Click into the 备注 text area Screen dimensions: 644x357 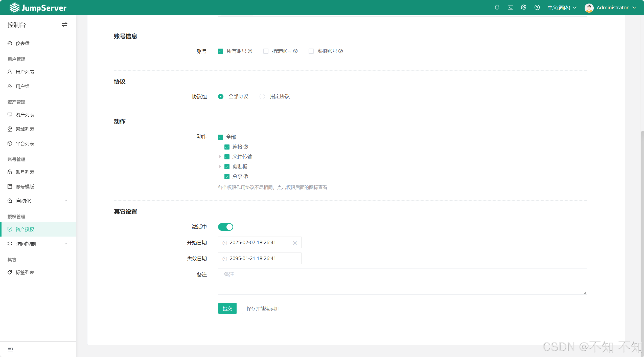point(402,281)
